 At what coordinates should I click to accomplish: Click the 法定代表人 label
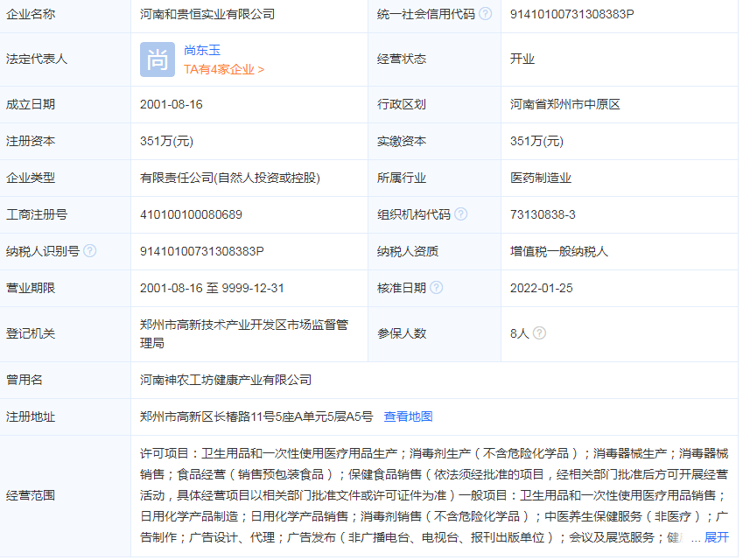pyautogui.click(x=37, y=59)
